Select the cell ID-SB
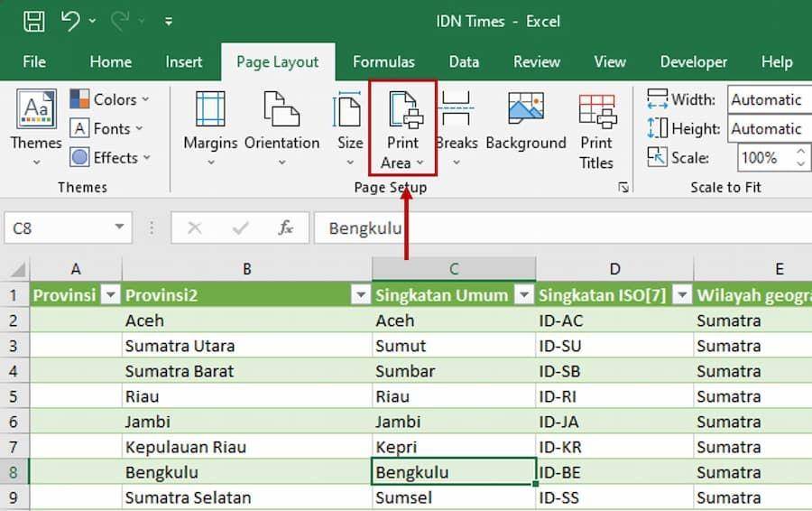 [614, 371]
